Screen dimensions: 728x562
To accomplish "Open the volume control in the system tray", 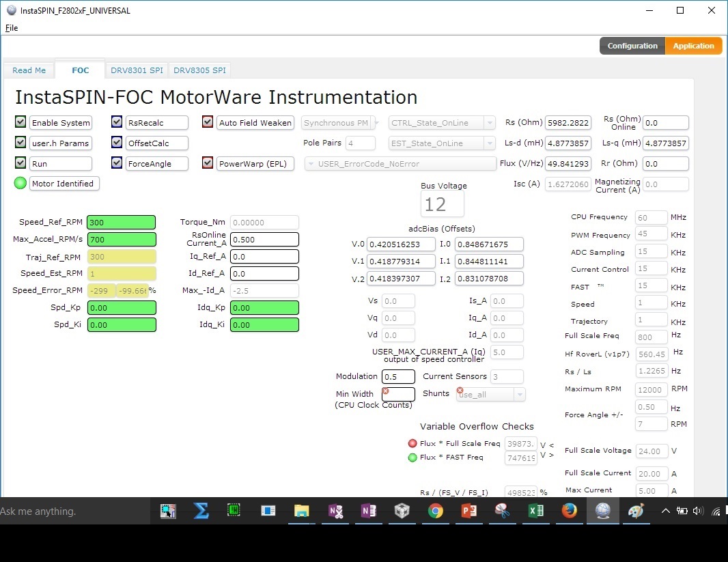I will [698, 511].
